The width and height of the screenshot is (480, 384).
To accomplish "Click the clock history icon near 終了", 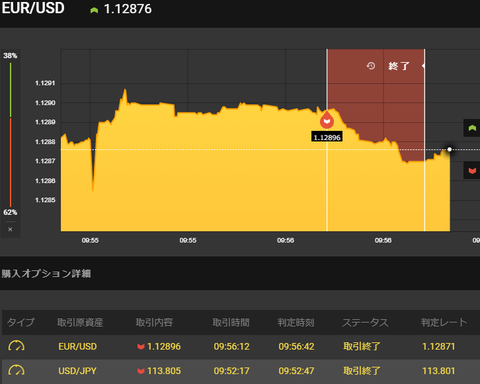I will pos(371,66).
